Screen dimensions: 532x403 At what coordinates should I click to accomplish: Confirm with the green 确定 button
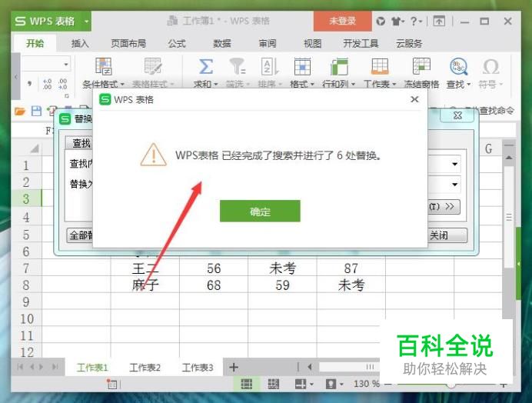coord(260,211)
